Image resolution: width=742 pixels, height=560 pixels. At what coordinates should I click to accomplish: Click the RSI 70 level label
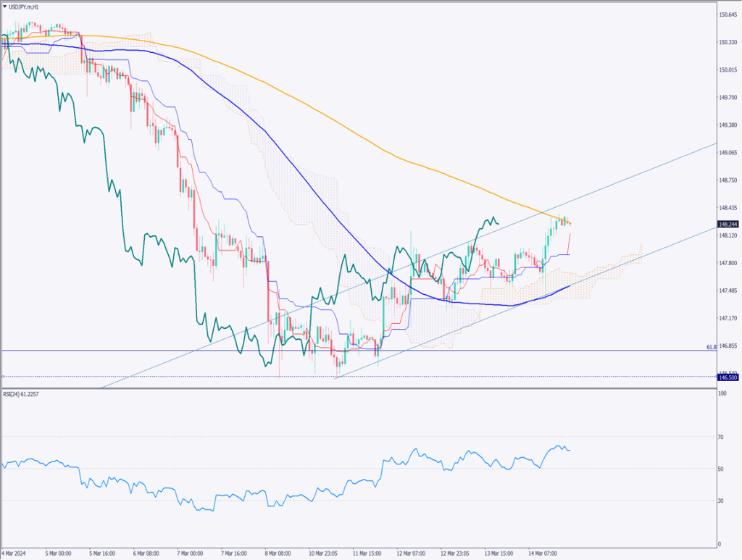click(x=722, y=437)
